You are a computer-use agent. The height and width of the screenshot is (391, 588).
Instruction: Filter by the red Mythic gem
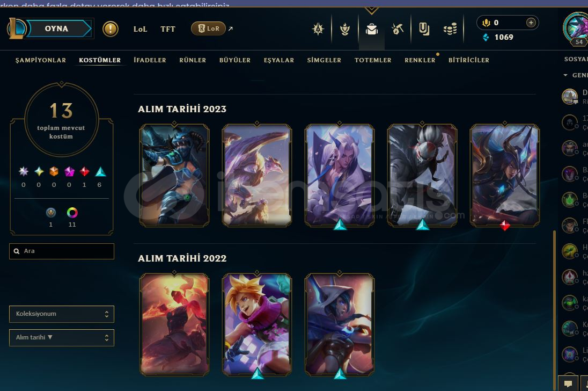point(84,171)
